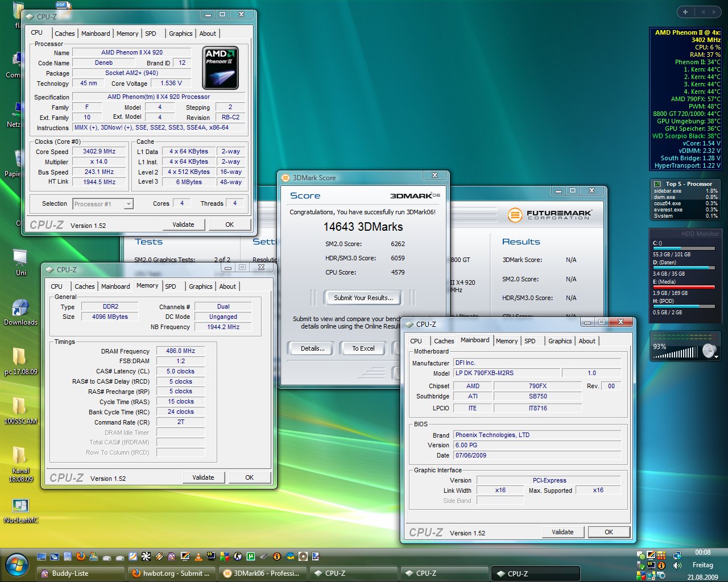Image resolution: width=728 pixels, height=582 pixels.
Task: Switch to CPU tab in Mainboard CPU-Z window
Action: pyautogui.click(x=416, y=341)
